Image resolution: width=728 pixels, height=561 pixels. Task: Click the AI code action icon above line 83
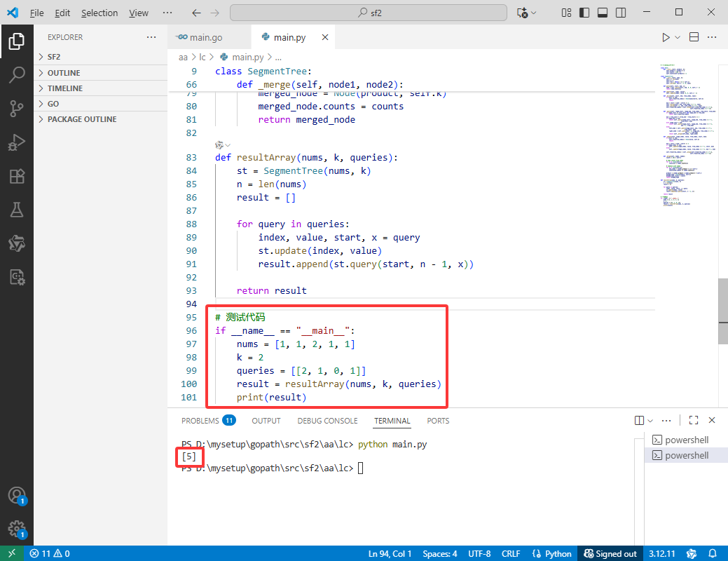219,145
